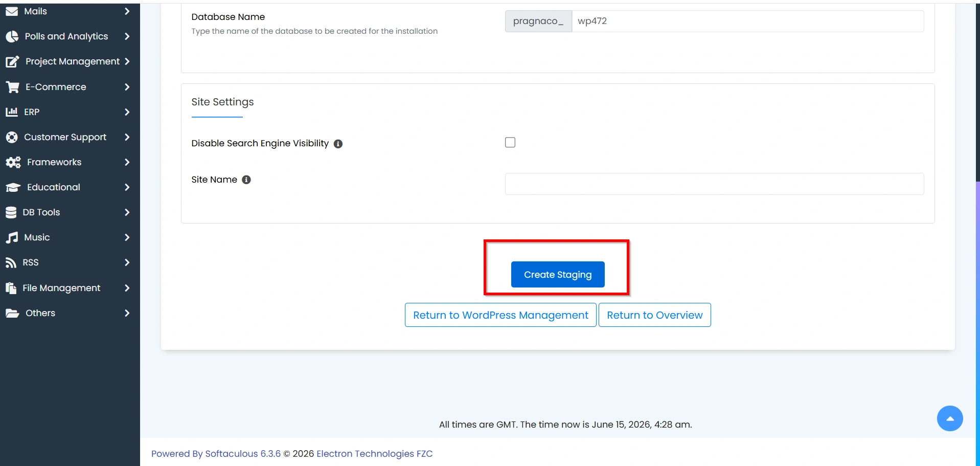Click the Others folder icon

(x=12, y=313)
